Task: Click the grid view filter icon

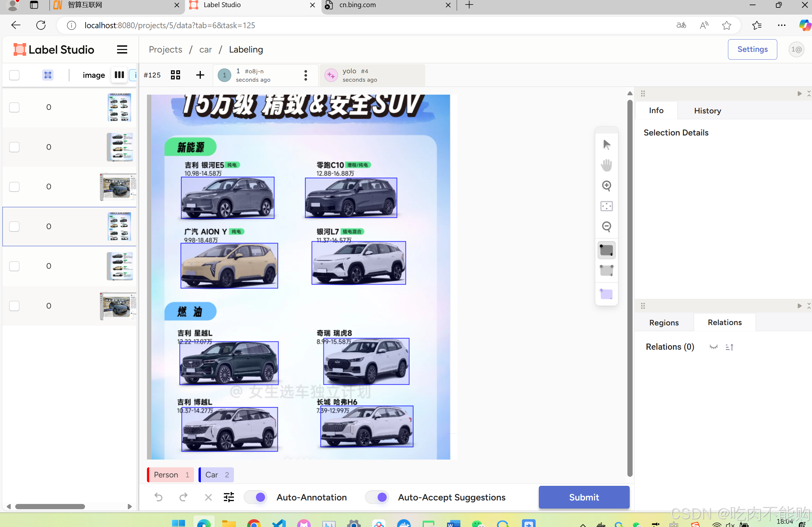Action: coord(48,75)
